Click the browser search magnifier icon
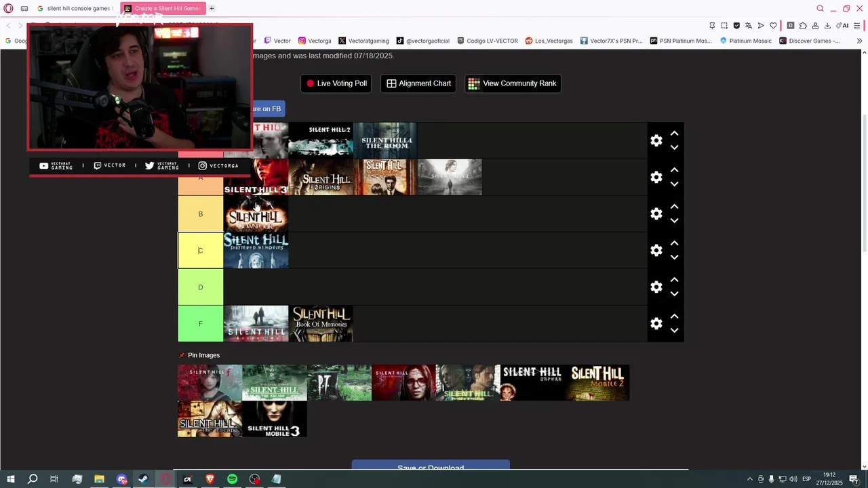Screen dimensions: 868x488 (820, 9)
